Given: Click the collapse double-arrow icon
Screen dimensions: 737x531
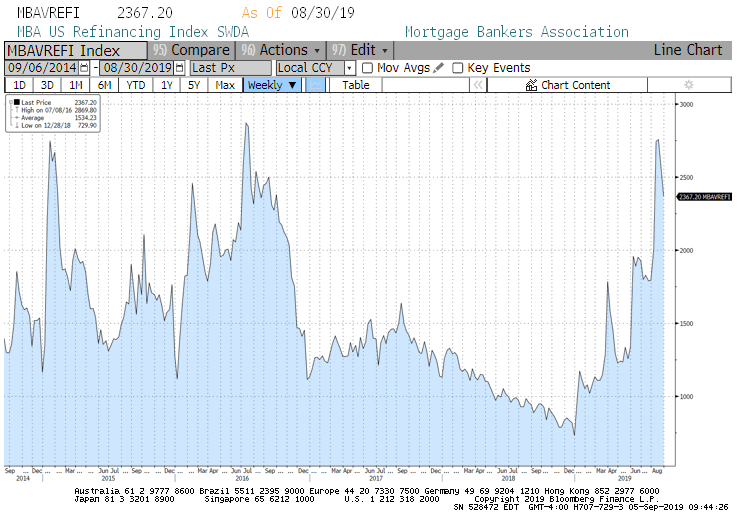Looking at the screenshot, I should [478, 85].
